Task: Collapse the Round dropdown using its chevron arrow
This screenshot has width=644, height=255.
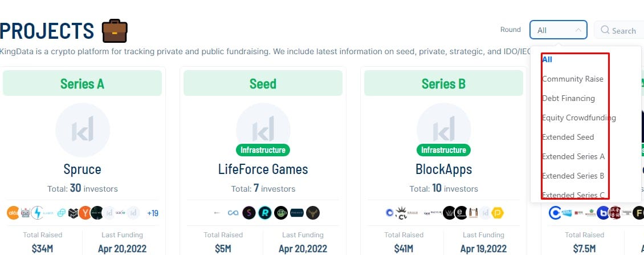Action: [578, 30]
